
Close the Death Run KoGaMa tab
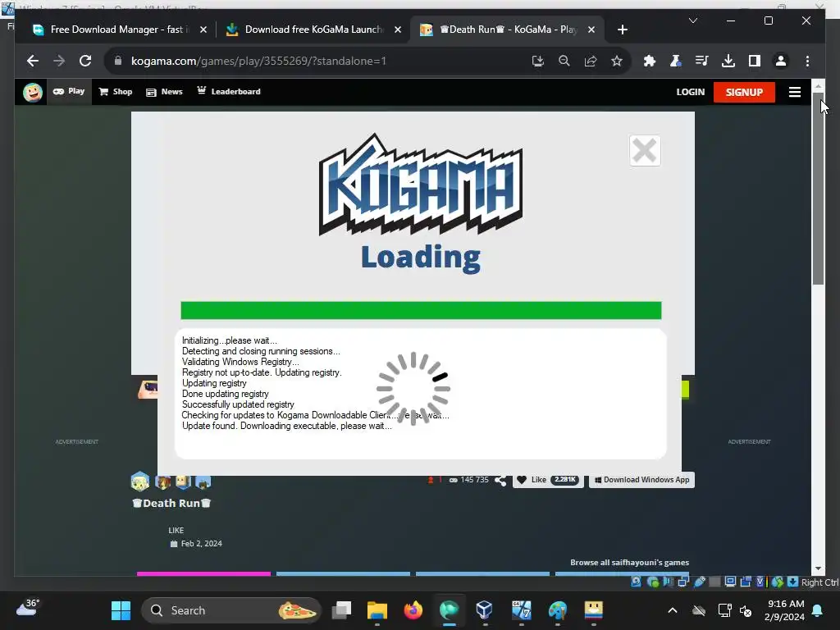(591, 30)
